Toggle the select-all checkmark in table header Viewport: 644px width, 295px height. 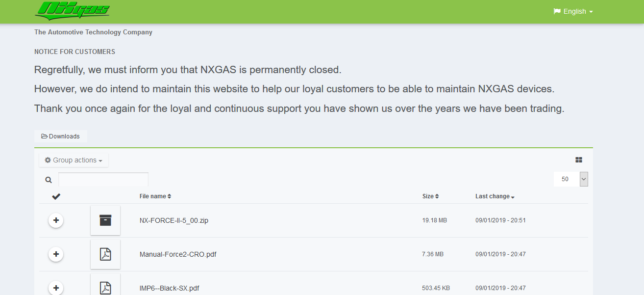[x=56, y=196]
